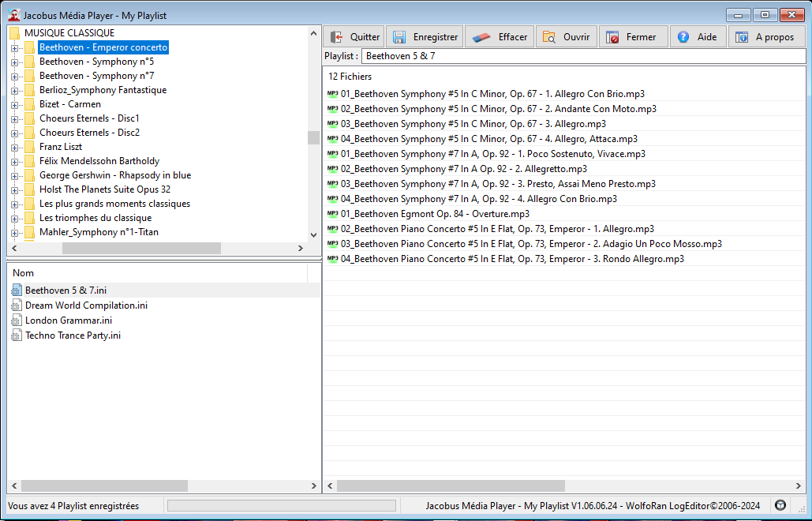Screen dimensions: 812x521
Task: Select the Techno Trance Party.ini playlist
Action: pyautogui.click(x=73, y=335)
